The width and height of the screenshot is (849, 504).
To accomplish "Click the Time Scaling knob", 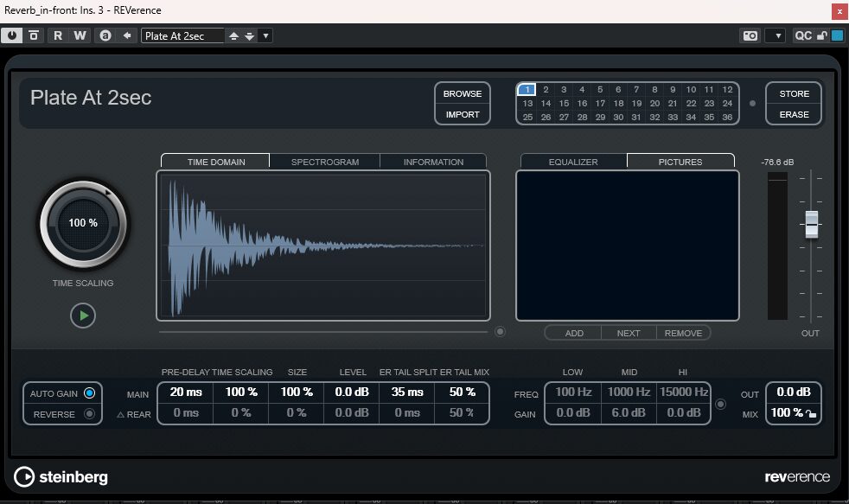I will click(83, 224).
